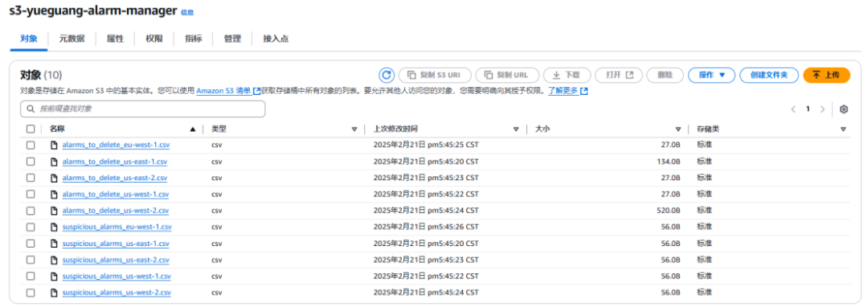Check the box for alarms_to_delete_us-west-1.csv
The width and height of the screenshot is (868, 308).
31,195
